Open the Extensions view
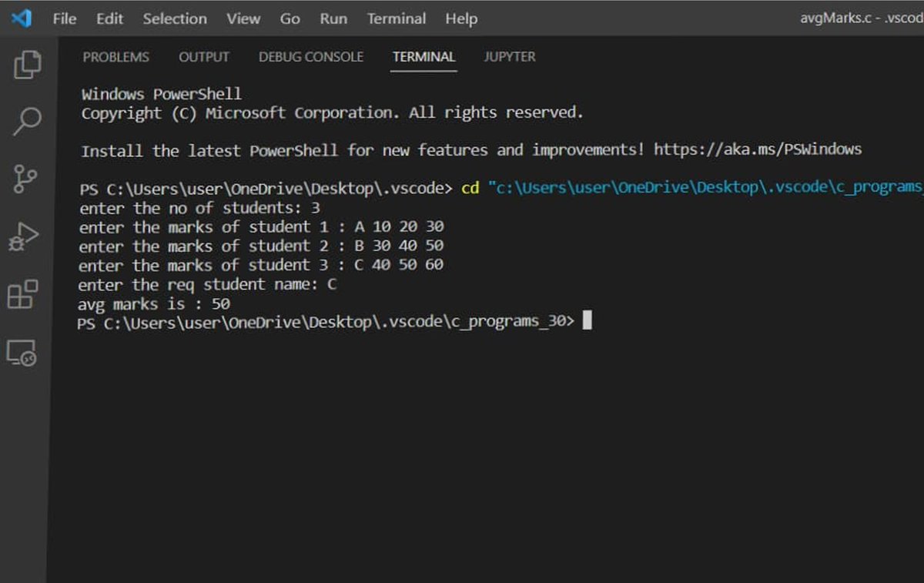Screen dimensions: 924x583 (22, 294)
